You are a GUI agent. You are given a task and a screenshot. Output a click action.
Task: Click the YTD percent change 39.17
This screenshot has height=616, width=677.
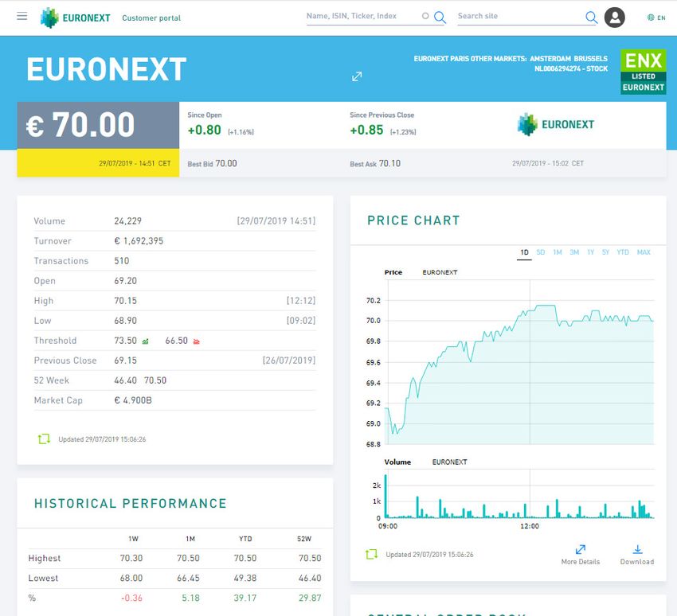point(245,598)
